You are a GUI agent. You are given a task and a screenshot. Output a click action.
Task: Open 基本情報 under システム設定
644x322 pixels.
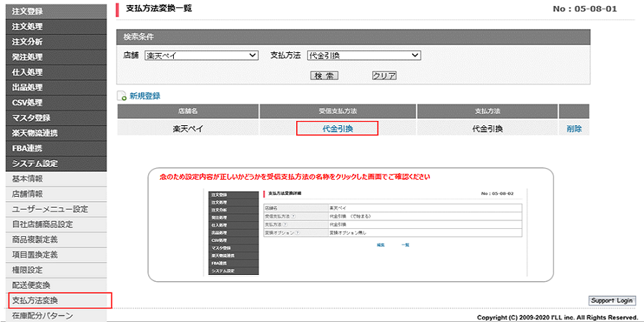coord(56,179)
